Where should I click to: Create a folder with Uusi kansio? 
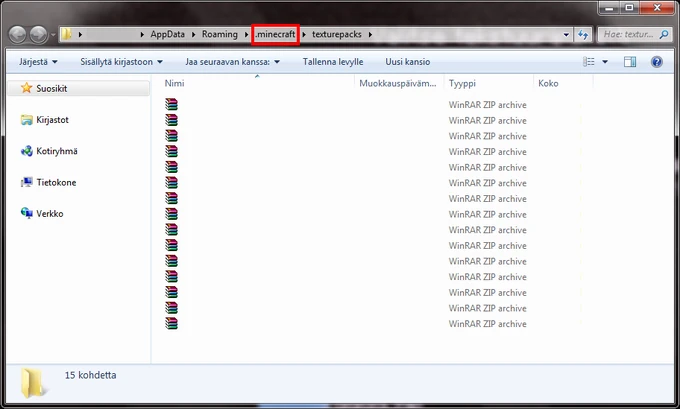point(408,62)
